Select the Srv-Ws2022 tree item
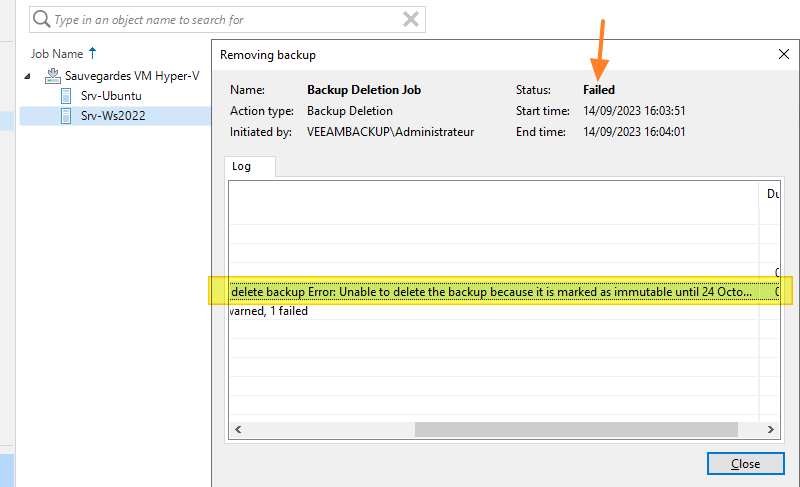Image resolution: width=800 pixels, height=487 pixels. tap(113, 116)
